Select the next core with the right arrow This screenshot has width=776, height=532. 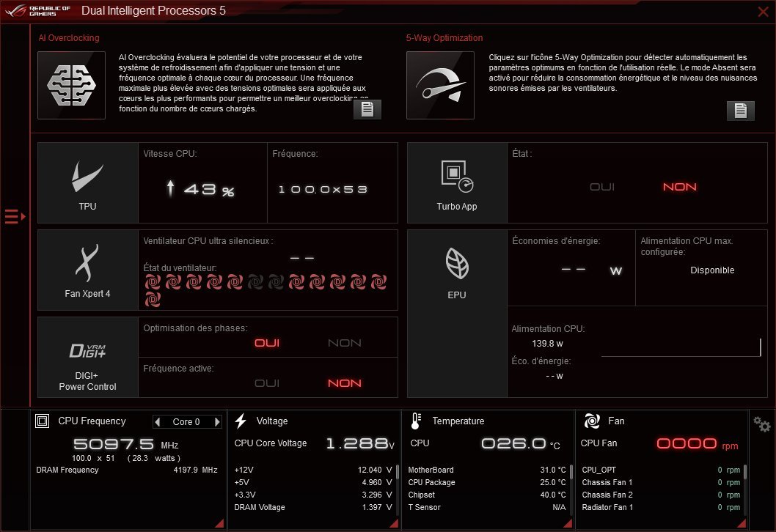coord(217,422)
